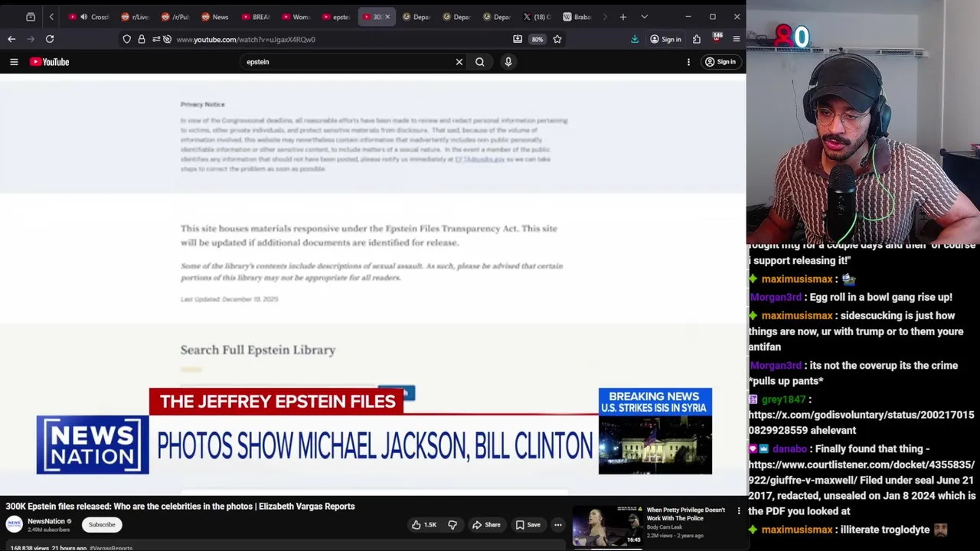This screenshot has height=551, width=980.
Task: Dislike the video with thumbs down
Action: (x=452, y=525)
